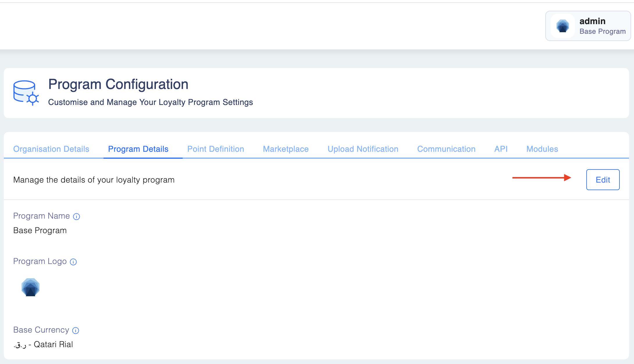Click the admin username text
The width and height of the screenshot is (634, 364).
tap(592, 21)
